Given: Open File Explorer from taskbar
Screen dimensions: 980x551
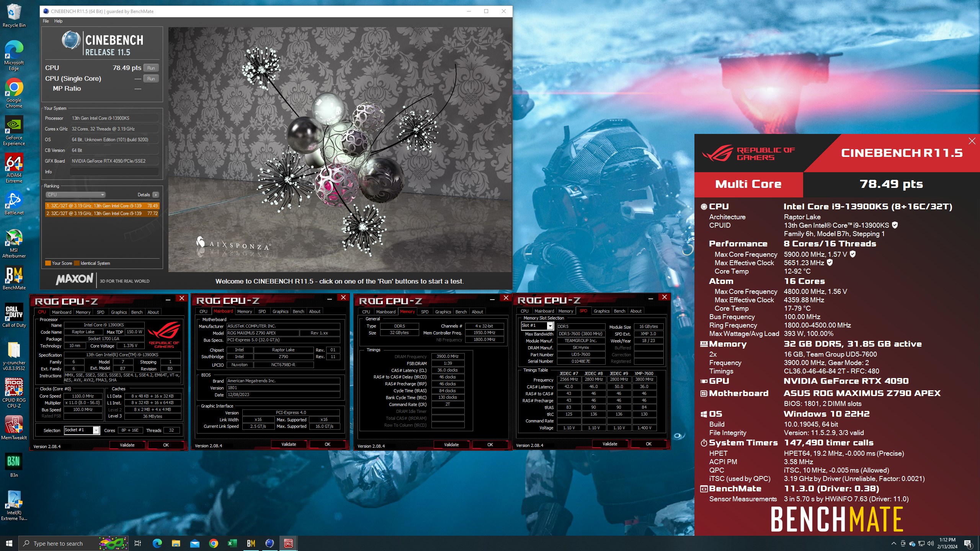Looking at the screenshot, I should point(176,543).
